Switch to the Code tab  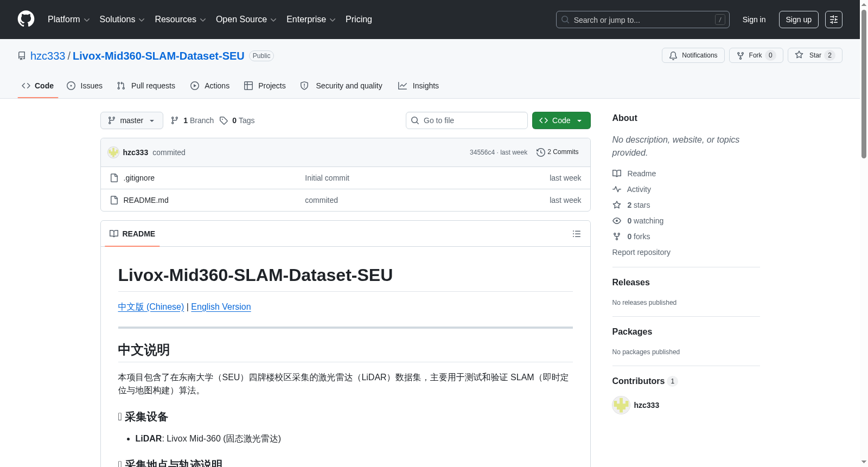tap(38, 86)
